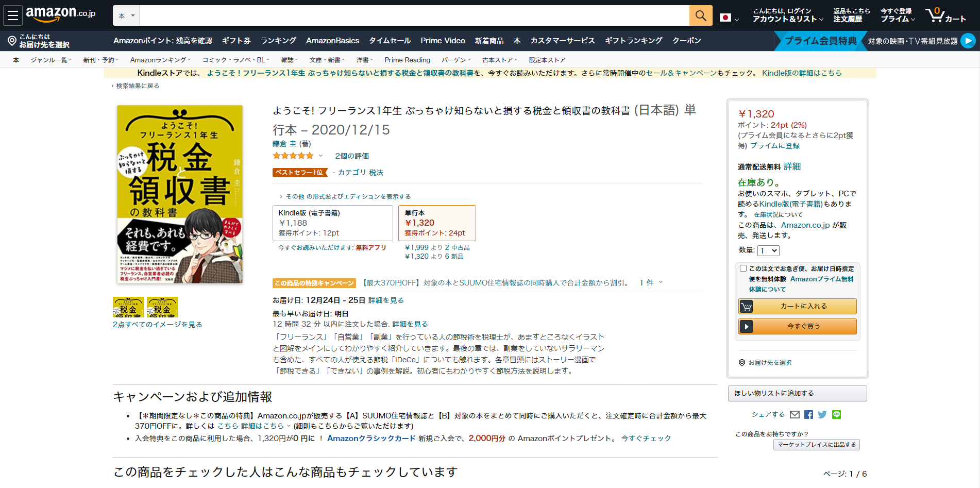Click cart icon on カートに入れる button
Viewport: 980px width, 488px height.
746,307
